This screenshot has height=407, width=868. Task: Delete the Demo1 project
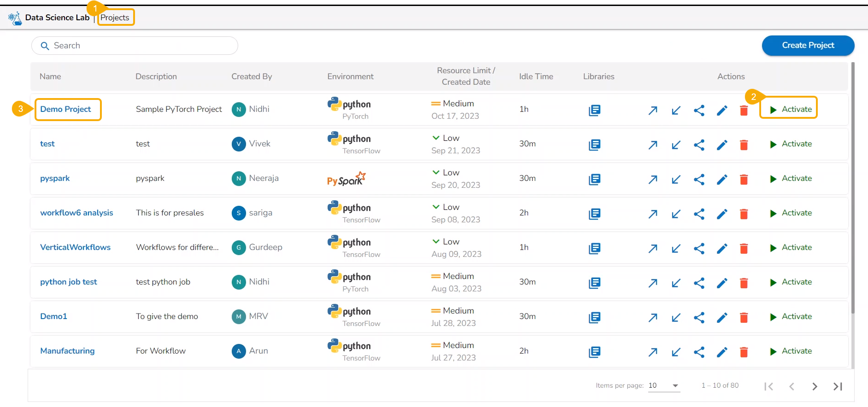pyautogui.click(x=744, y=318)
